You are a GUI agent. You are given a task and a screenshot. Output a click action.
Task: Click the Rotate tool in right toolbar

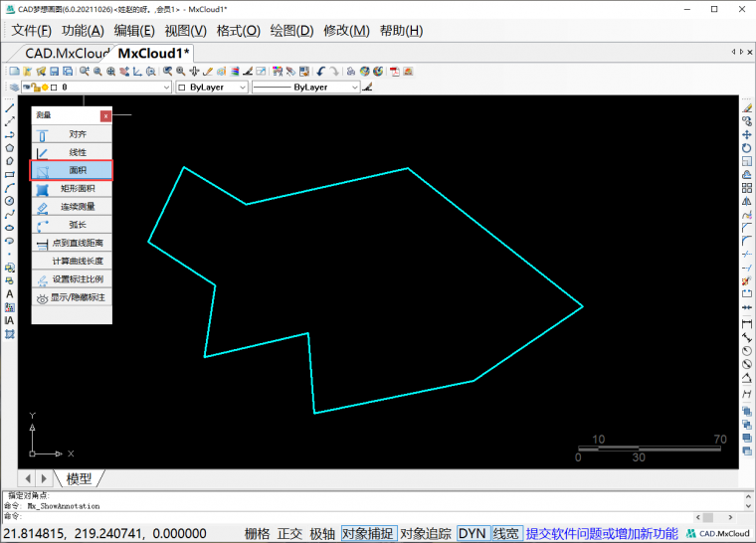[x=747, y=148]
